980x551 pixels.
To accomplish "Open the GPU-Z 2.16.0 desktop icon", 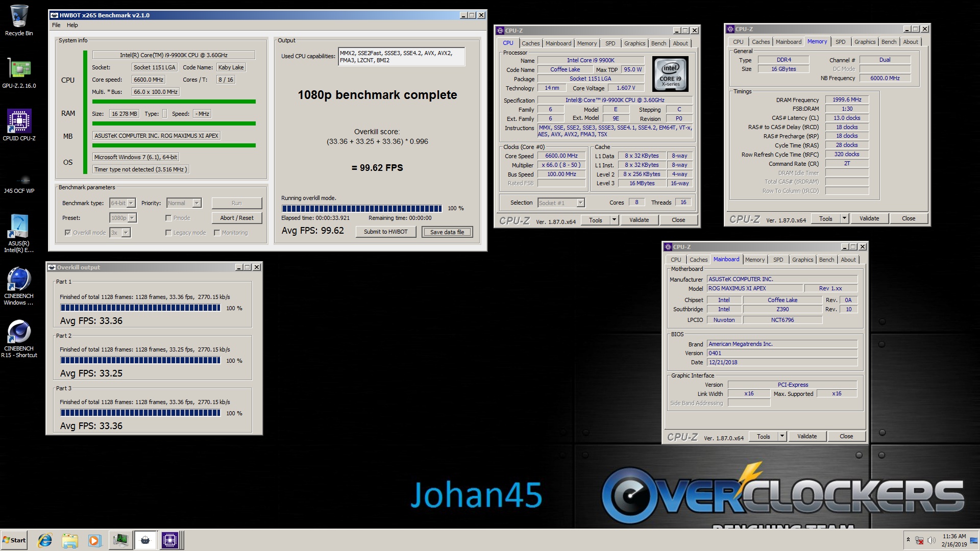I will point(19,73).
